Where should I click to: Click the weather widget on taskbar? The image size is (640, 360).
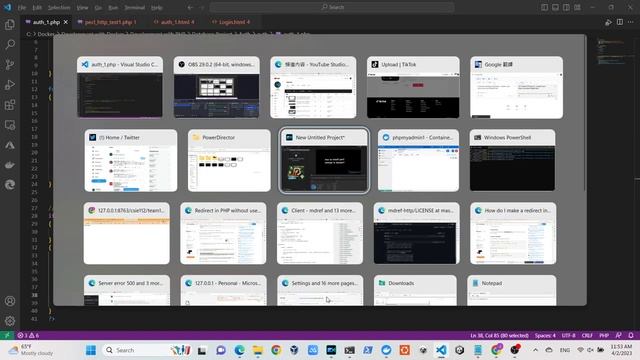coord(31,350)
